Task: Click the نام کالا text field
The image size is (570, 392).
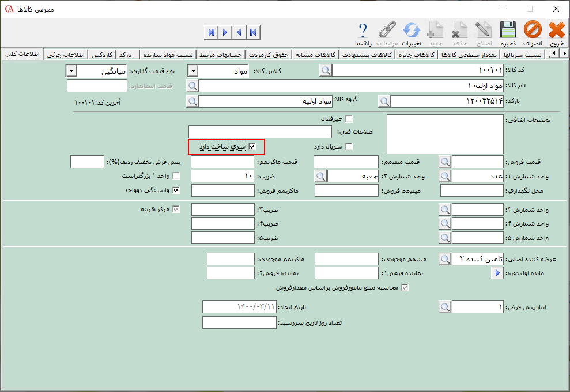Action: (351, 86)
